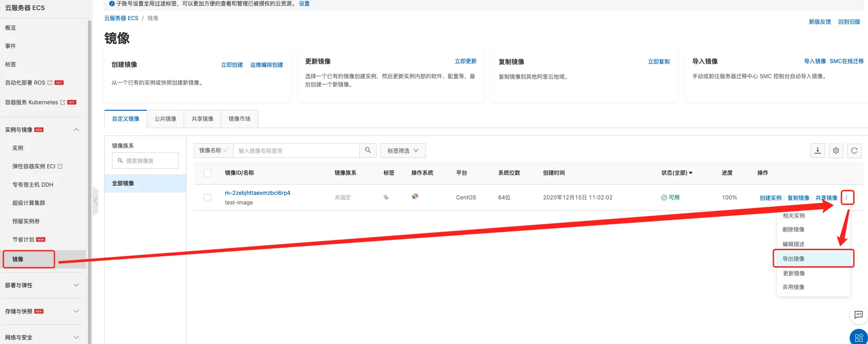The width and height of the screenshot is (868, 344).
Task: Click 复制镜像 action in test-image row
Action: pos(799,198)
